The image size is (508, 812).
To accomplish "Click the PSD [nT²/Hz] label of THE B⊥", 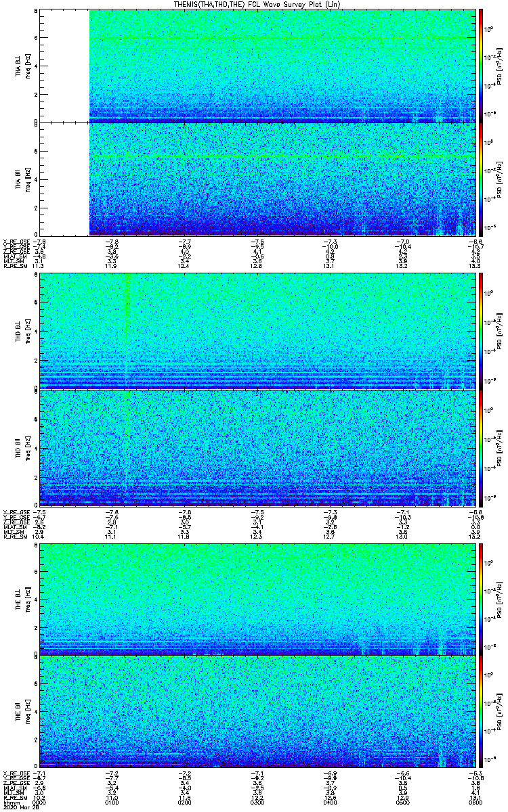I will 500,600.
